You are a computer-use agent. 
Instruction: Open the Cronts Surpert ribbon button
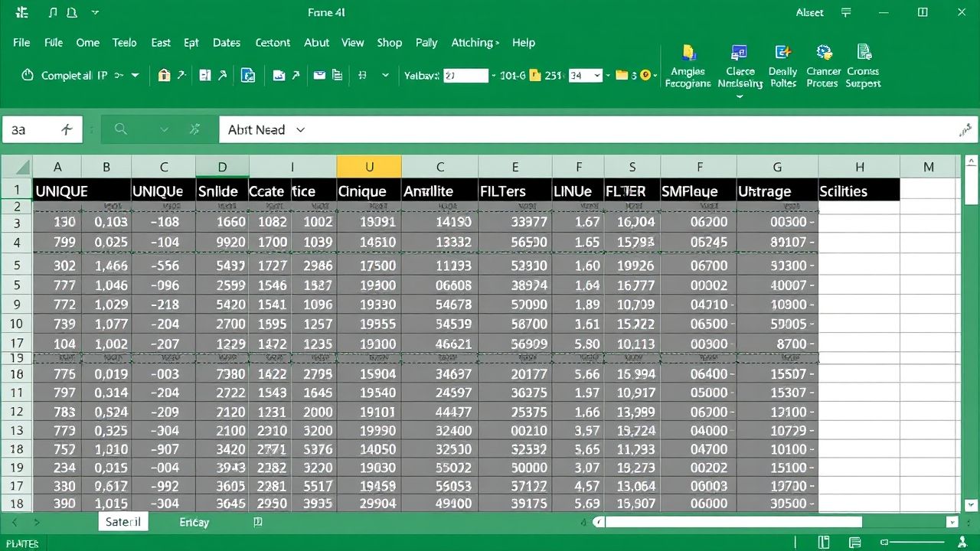863,67
